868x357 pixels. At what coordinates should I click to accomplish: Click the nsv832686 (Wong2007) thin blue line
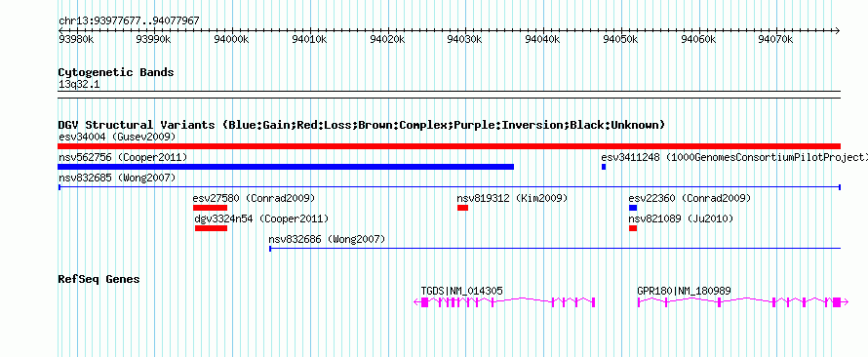tap(555, 249)
